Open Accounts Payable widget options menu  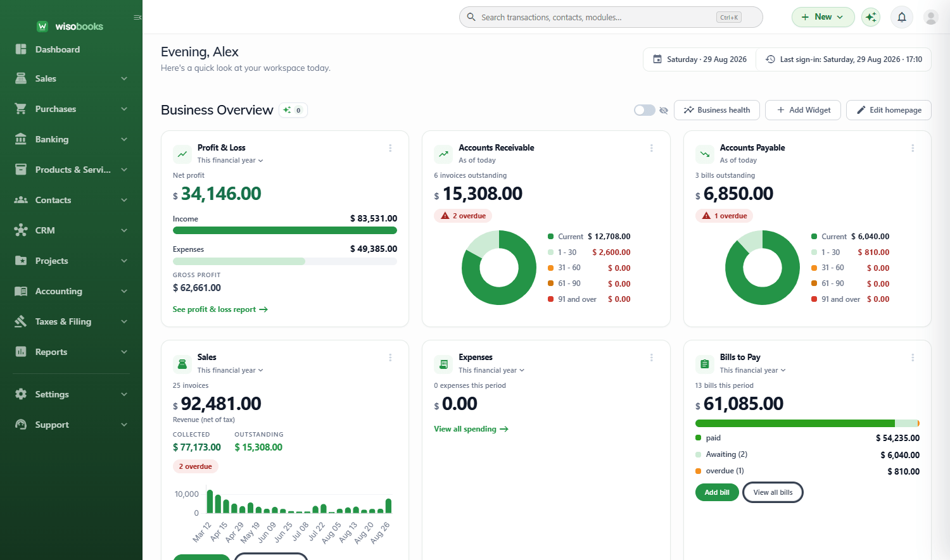[913, 148]
